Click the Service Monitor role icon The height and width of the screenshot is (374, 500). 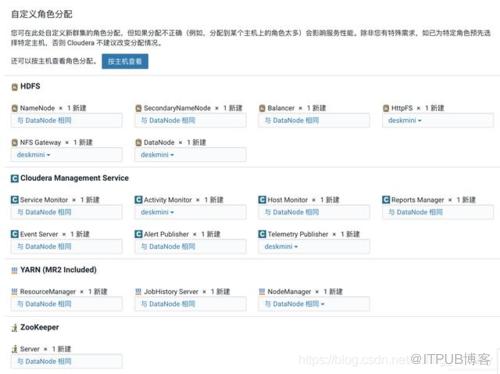tap(15, 200)
